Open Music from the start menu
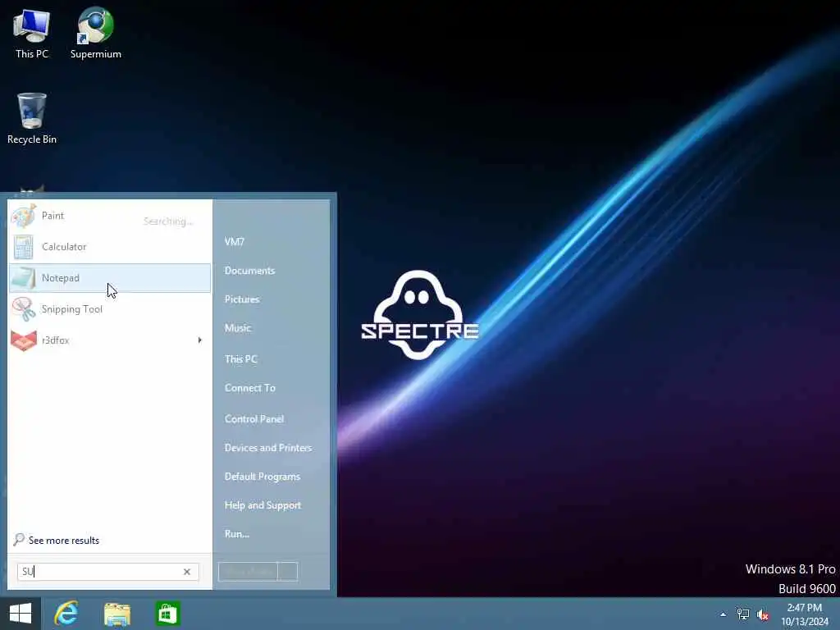 (238, 328)
